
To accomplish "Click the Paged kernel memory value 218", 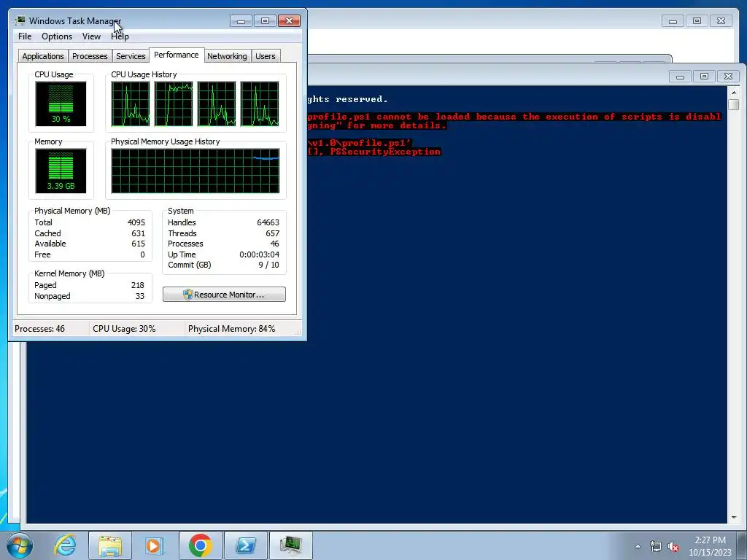I will [138, 285].
